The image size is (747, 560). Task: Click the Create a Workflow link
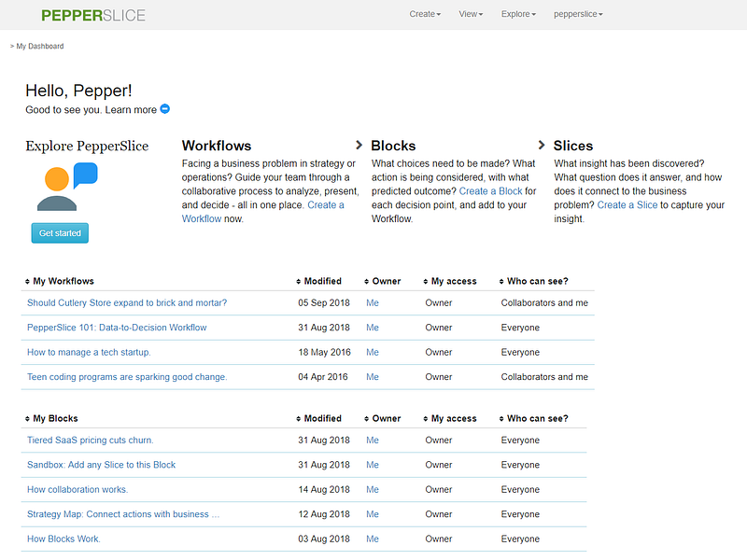click(x=325, y=204)
